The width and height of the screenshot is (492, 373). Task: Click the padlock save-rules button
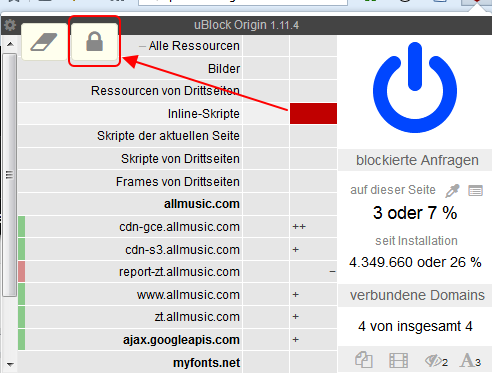(x=94, y=42)
